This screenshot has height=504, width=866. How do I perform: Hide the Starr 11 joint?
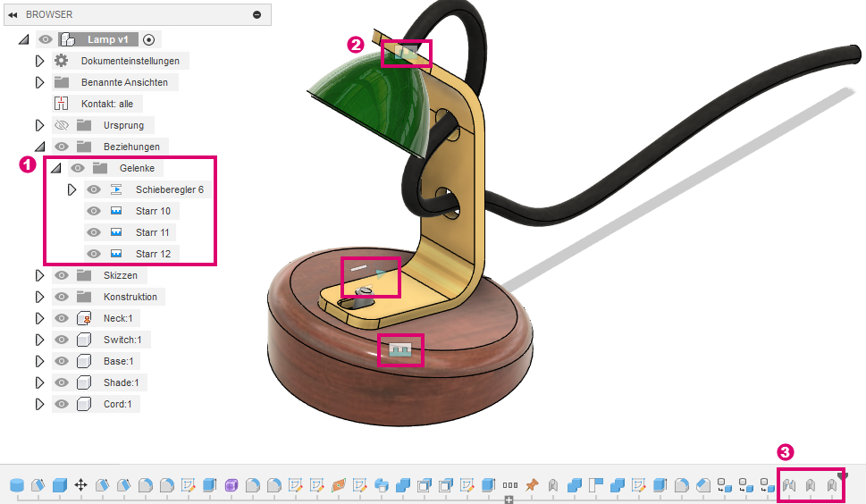pyautogui.click(x=94, y=232)
